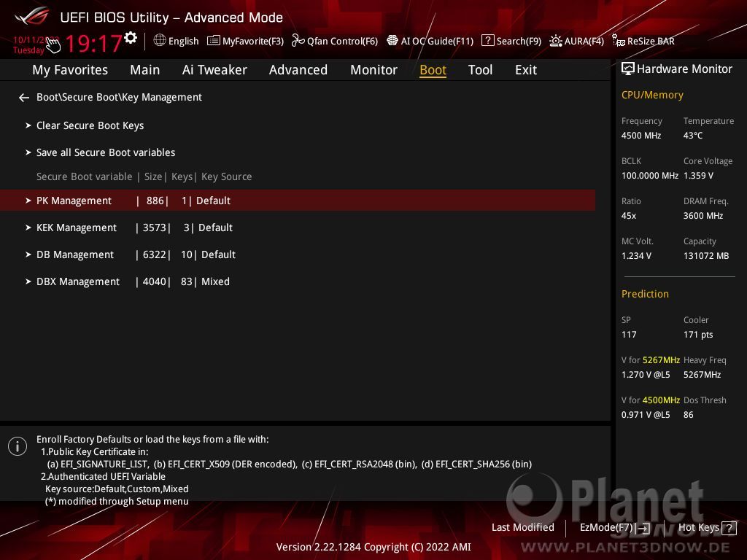Open AURA(F4) settings

pyautogui.click(x=584, y=41)
